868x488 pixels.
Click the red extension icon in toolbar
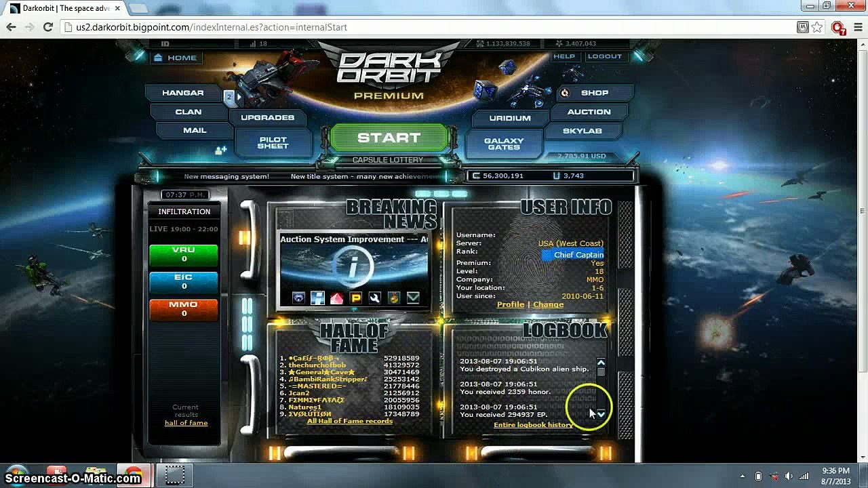click(x=838, y=28)
